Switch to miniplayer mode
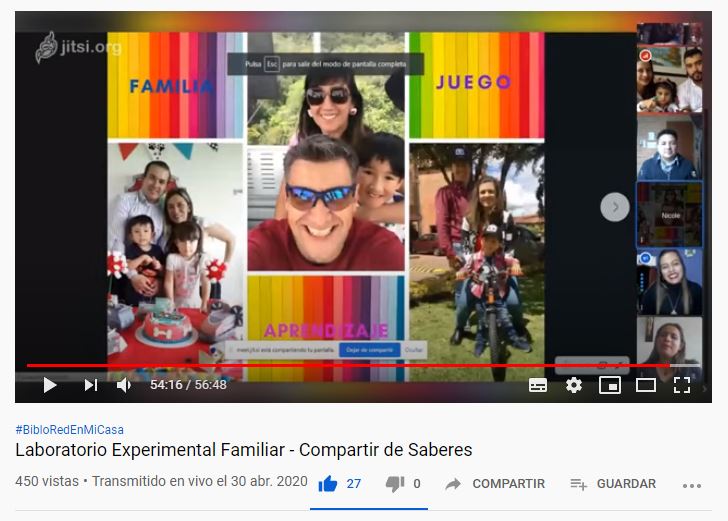This screenshot has height=521, width=728. 610,385
